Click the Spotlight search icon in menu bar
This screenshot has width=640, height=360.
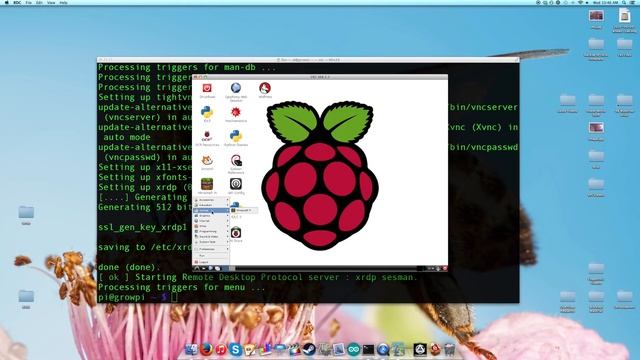tap(624, 2)
